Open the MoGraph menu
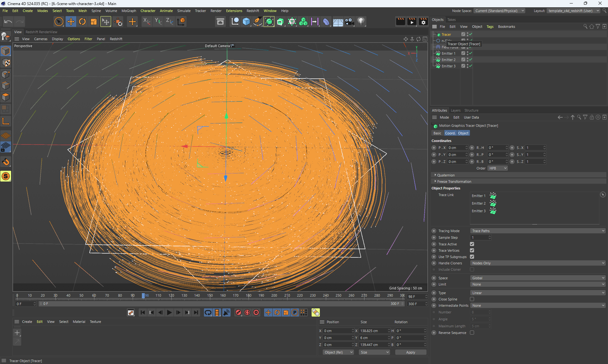This screenshot has width=608, height=364. (x=129, y=11)
